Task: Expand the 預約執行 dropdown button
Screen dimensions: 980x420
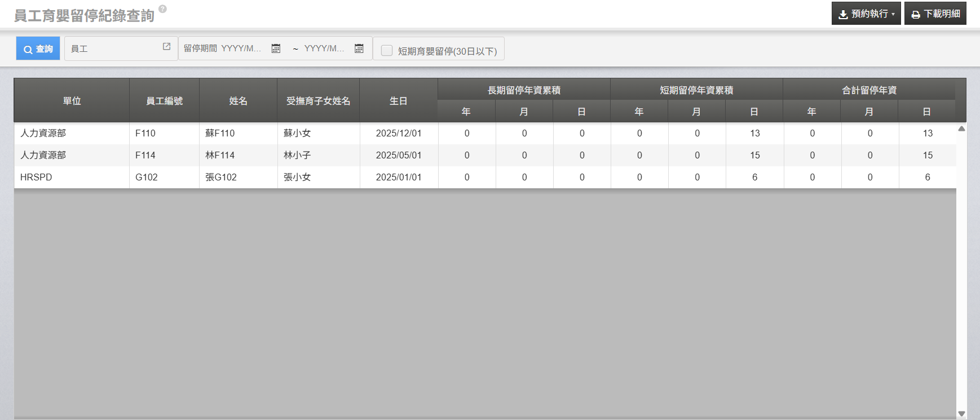Action: click(x=866, y=14)
